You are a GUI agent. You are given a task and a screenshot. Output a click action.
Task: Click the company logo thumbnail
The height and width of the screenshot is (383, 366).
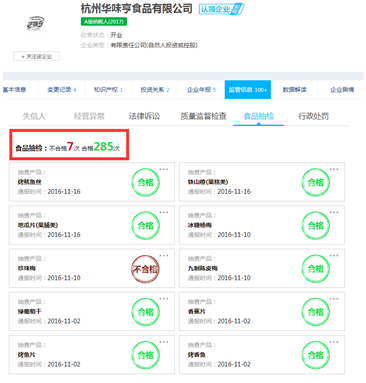(x=35, y=24)
